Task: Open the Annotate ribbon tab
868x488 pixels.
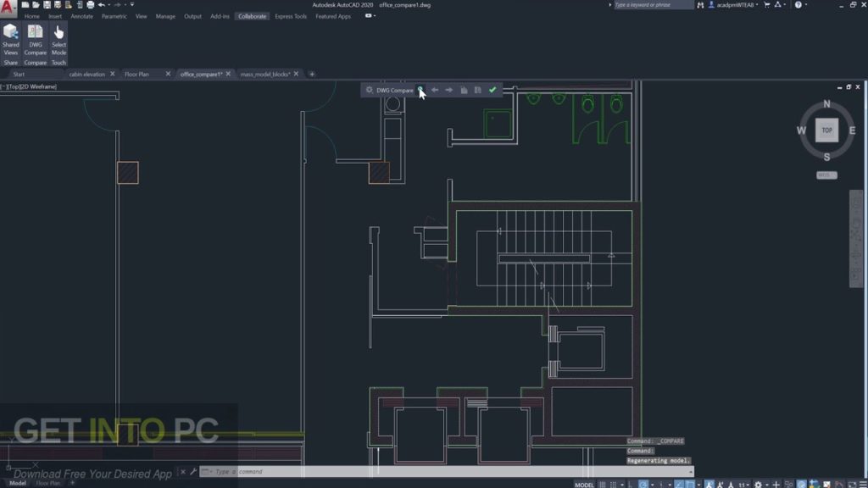Action: [82, 16]
